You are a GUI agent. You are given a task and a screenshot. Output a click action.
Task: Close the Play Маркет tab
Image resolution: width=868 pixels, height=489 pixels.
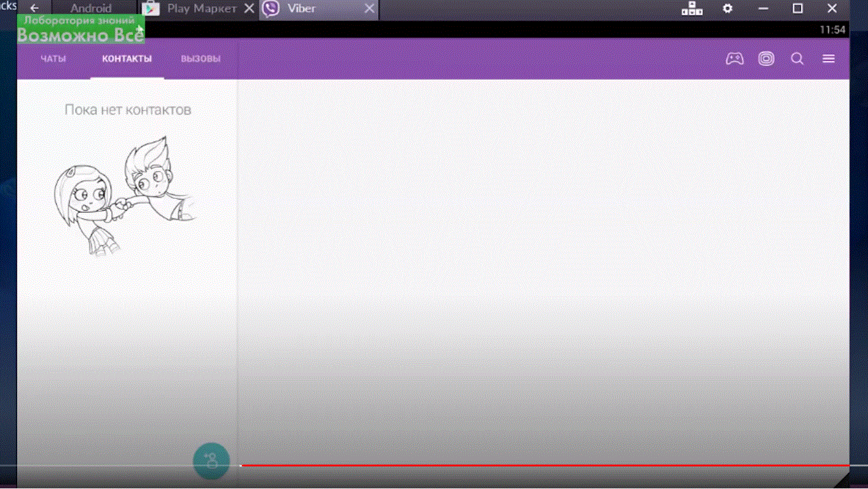coord(248,9)
